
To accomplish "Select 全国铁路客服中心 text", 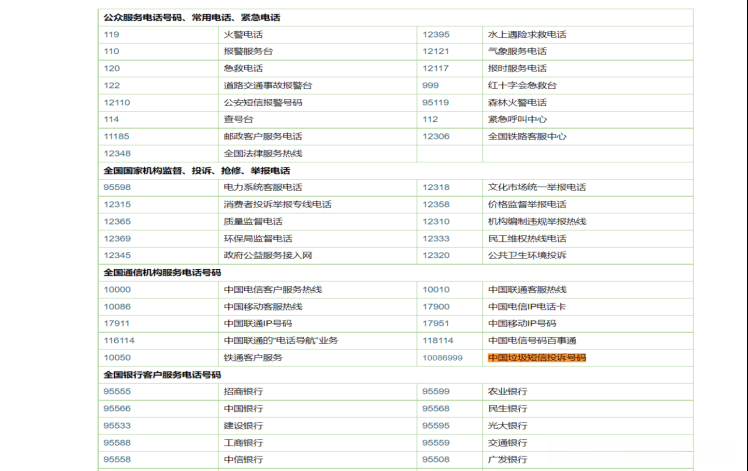I will (x=527, y=136).
